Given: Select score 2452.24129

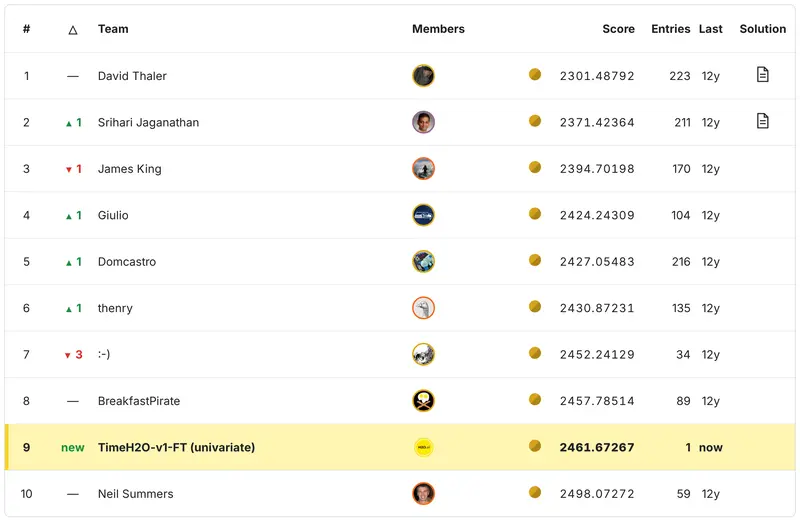Looking at the screenshot, I should click(597, 355).
